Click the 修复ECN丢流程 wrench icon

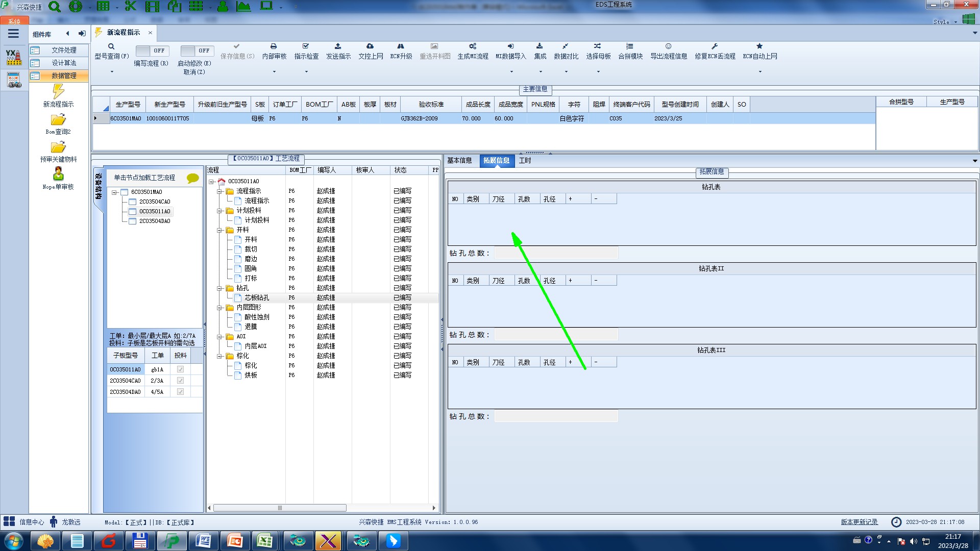click(715, 46)
